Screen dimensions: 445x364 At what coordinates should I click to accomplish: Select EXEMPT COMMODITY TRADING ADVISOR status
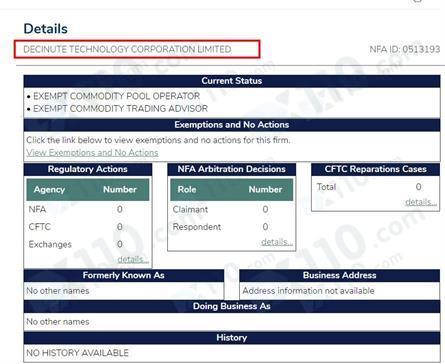coord(120,108)
